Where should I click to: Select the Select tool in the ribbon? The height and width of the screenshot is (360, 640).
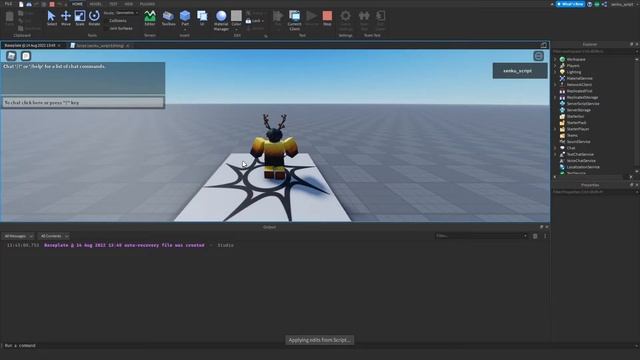point(51,18)
